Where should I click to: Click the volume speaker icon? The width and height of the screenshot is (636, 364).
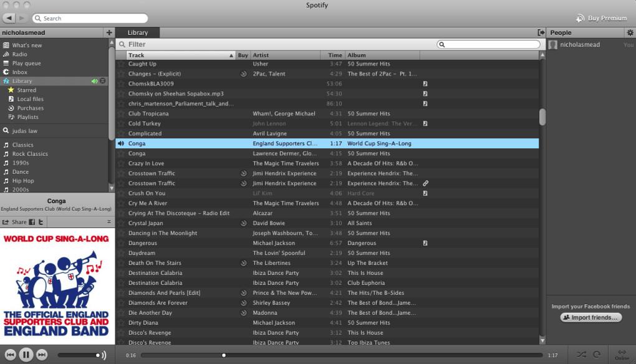104,355
